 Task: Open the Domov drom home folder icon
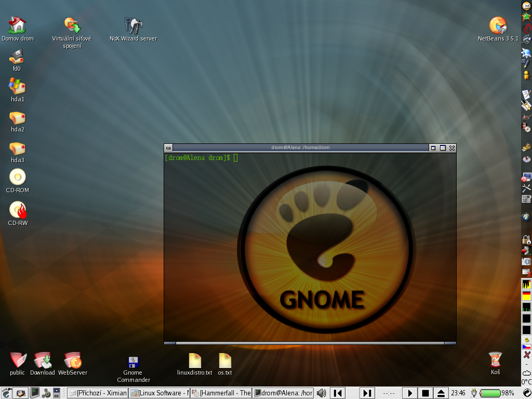coord(17,25)
